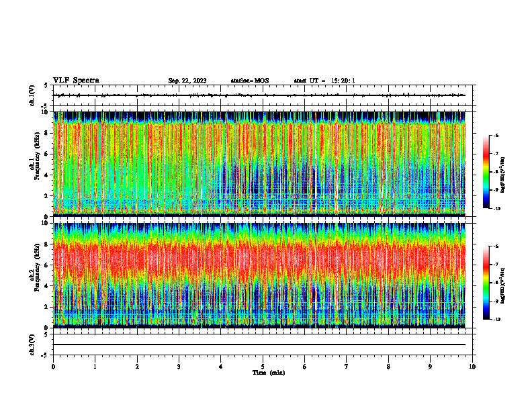Viewport: 532px width, 411px height.
Task: Click the ch.2 colorbar log(PSD) unit label
Action: 503,286
